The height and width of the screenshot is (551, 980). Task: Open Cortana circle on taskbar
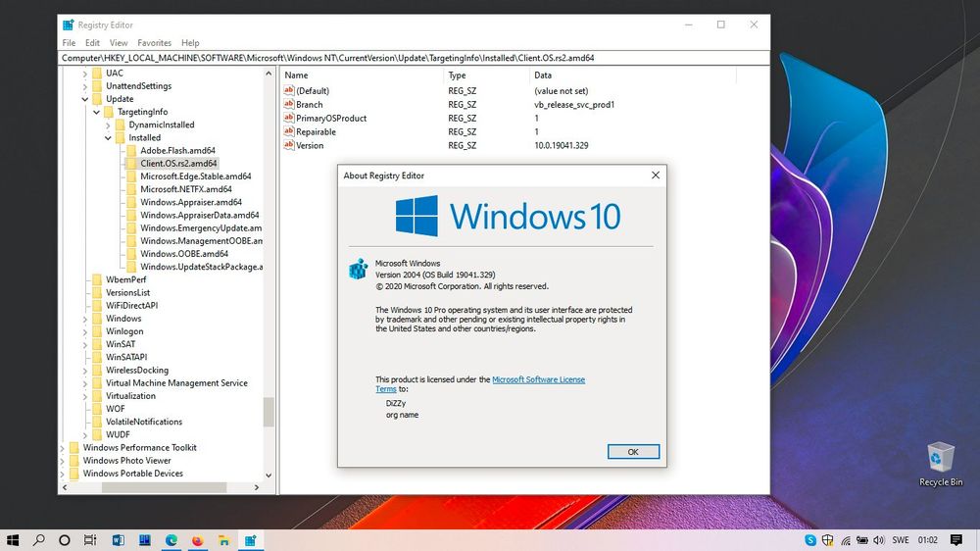[x=65, y=540]
